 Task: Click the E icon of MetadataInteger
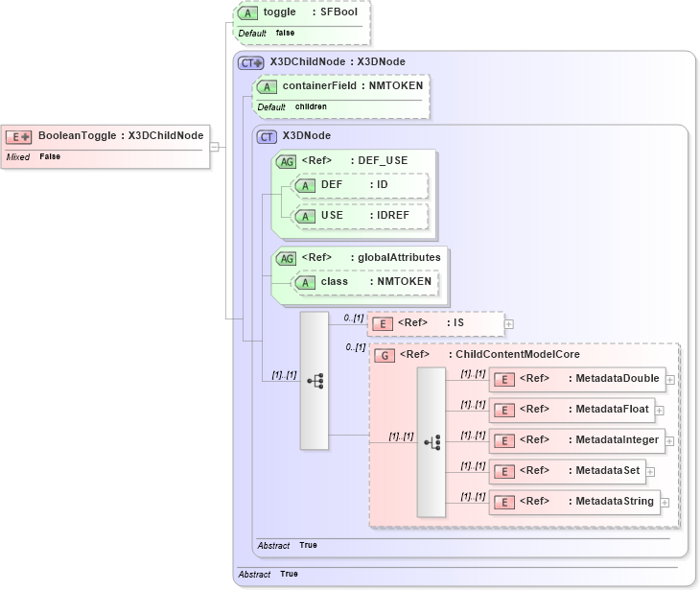click(504, 441)
